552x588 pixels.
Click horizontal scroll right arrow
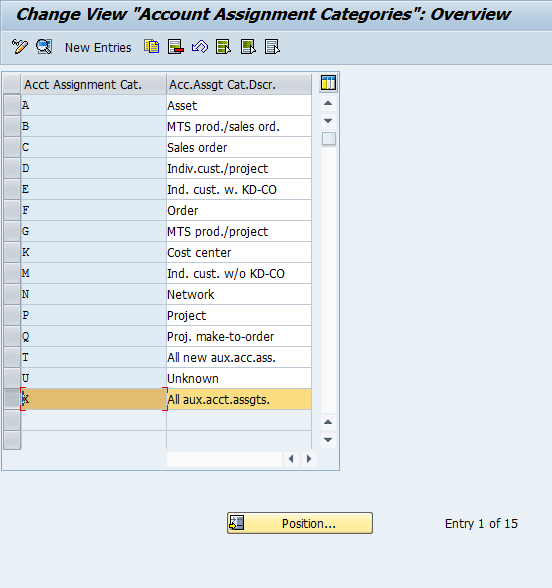click(309, 459)
